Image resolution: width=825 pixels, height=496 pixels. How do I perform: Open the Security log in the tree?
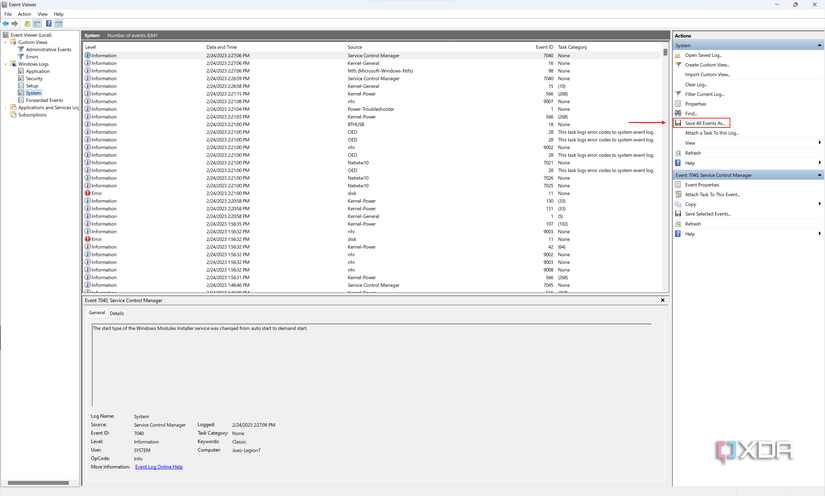34,78
